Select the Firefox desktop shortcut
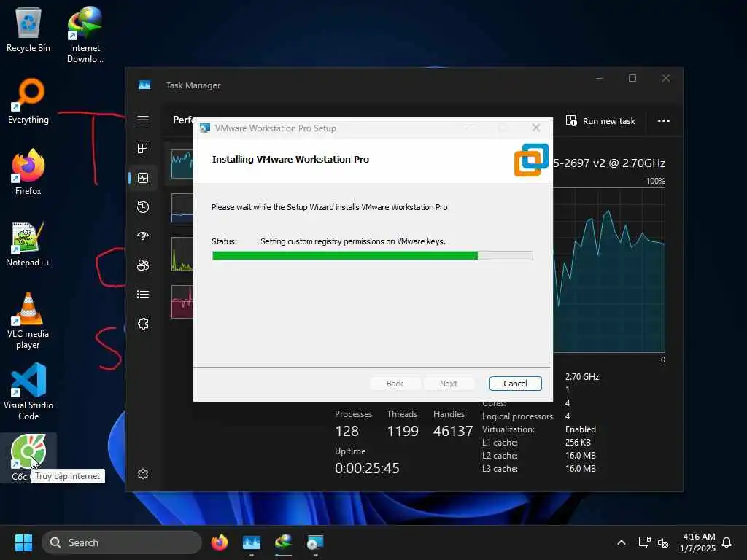Viewport: 747px width, 560px height. point(28,172)
